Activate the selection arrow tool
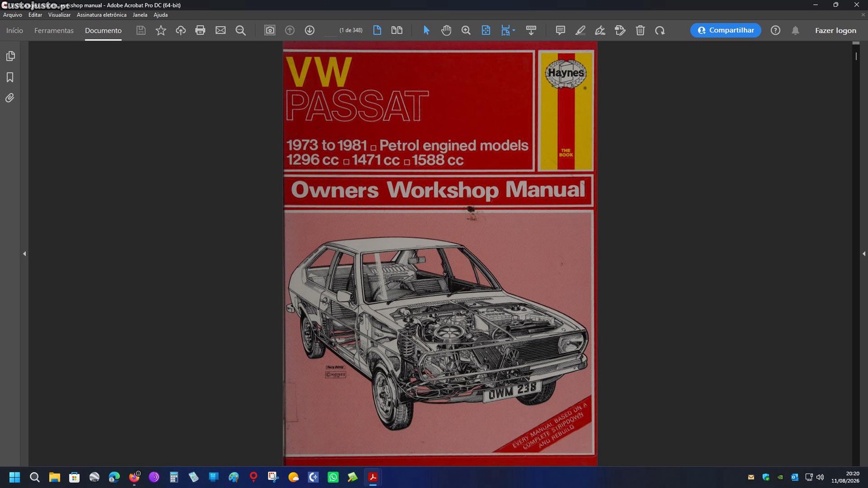Screen dimensions: 868x488 [426, 31]
